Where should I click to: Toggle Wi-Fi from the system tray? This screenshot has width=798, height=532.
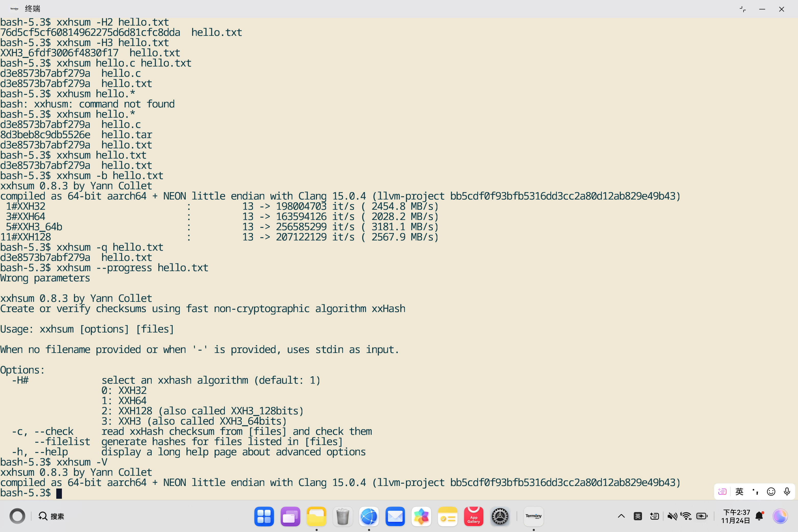tap(686, 516)
